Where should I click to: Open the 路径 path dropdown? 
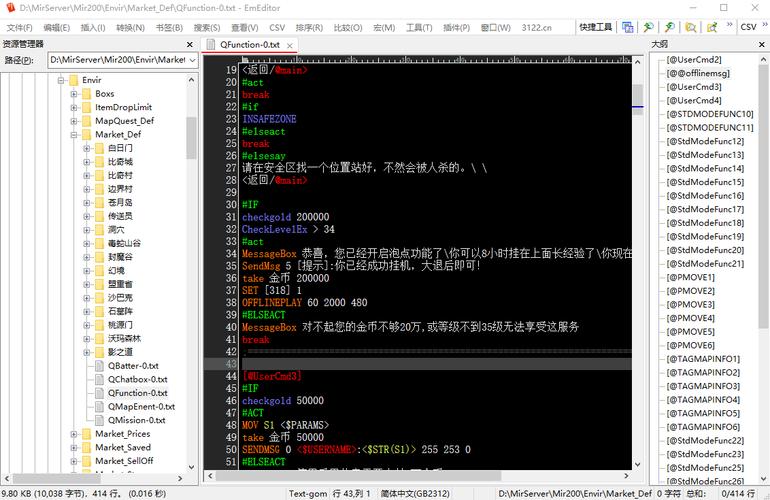tap(192, 60)
